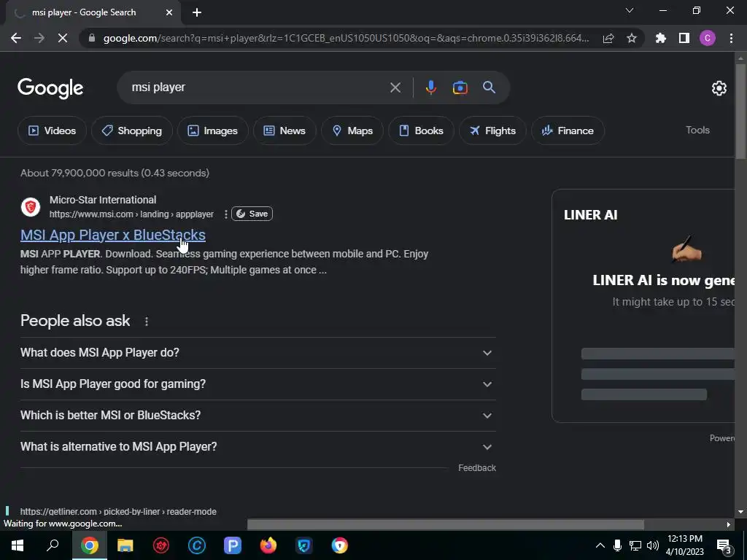Click the Feedback link
Viewport: 747px width, 560px height.
[x=477, y=468]
